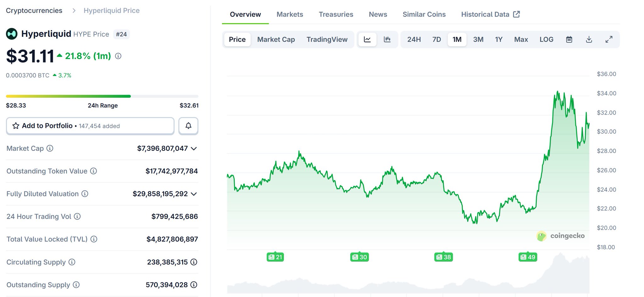
Task: Expand the Fully Diluted Valuation chevron
Action: coord(194,194)
